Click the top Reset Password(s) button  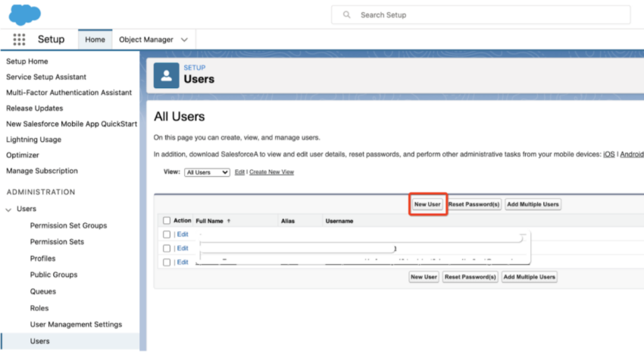click(474, 204)
